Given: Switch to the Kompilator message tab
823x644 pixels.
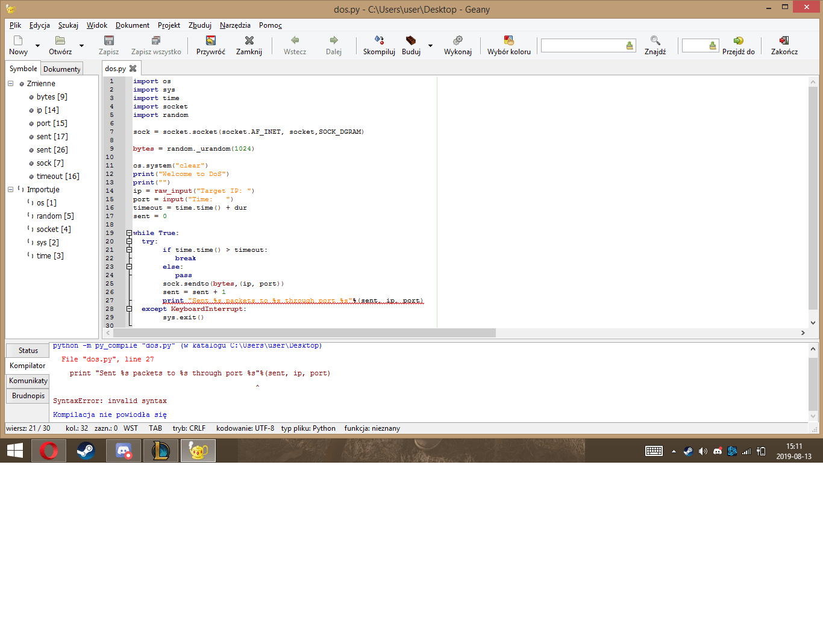Looking at the screenshot, I should (28, 366).
